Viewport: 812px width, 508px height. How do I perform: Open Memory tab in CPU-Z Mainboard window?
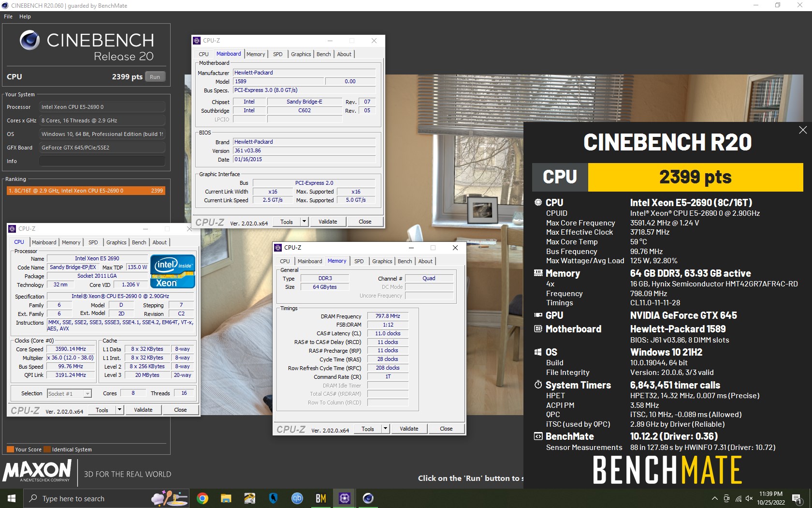pyautogui.click(x=256, y=54)
